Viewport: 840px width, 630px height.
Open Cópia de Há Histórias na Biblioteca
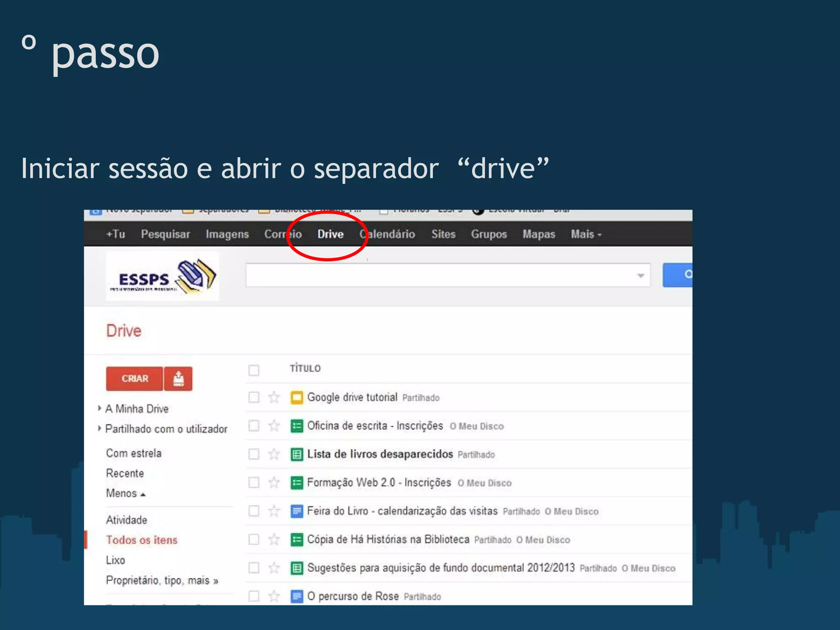click(x=388, y=539)
